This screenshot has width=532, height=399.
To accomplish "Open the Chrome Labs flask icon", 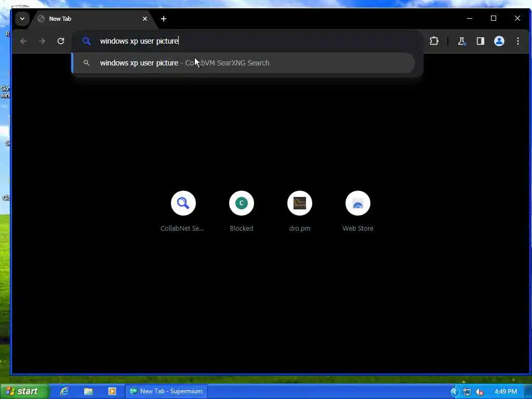I will coord(461,41).
